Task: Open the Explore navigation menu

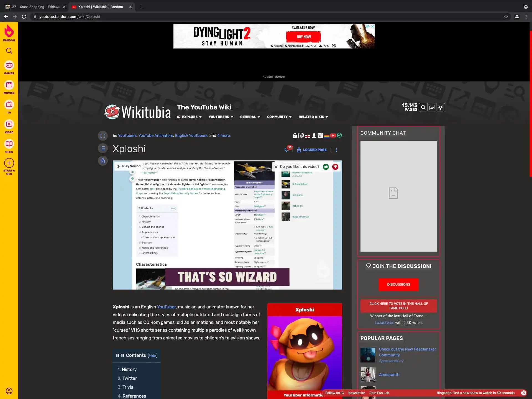Action: coord(189,117)
